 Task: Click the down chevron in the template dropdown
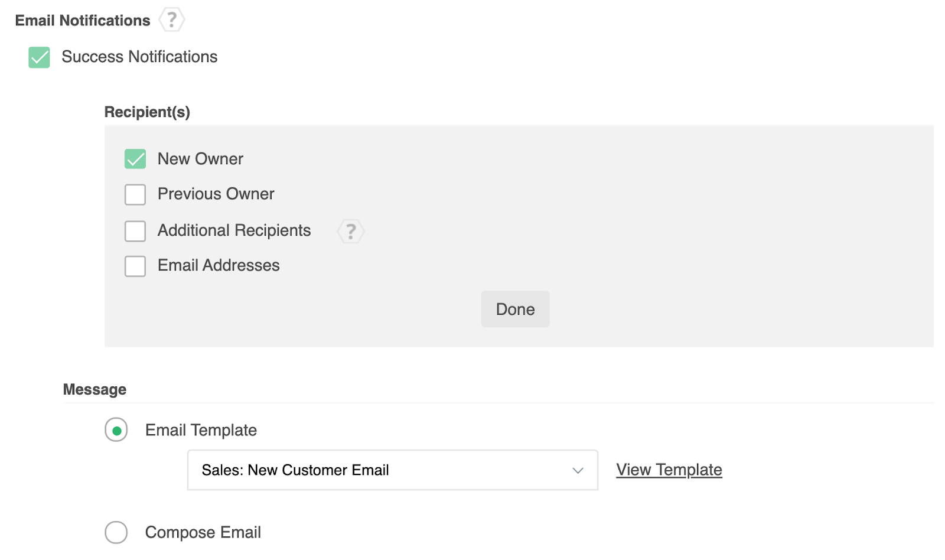click(578, 470)
